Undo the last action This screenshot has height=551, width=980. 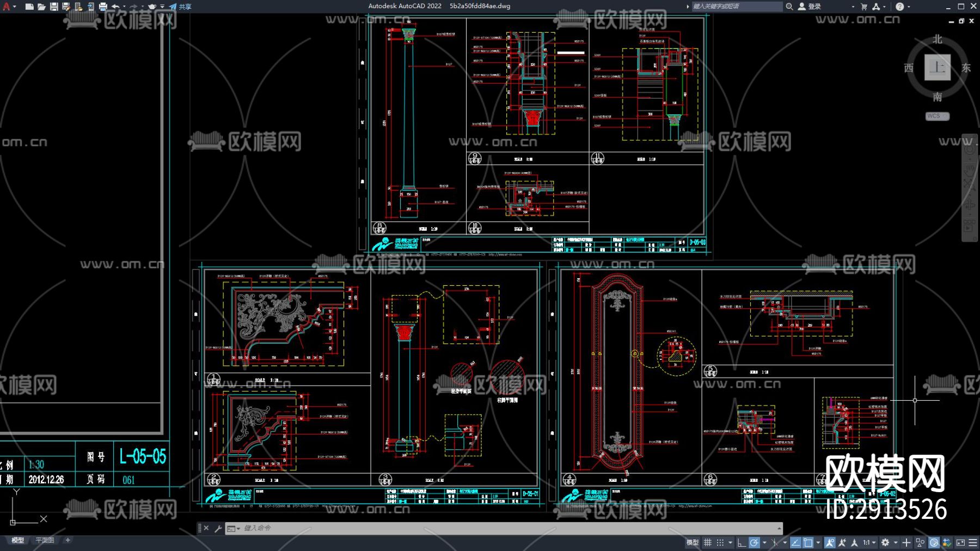point(115,7)
